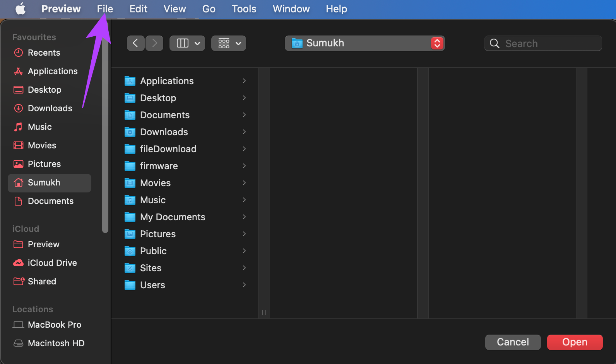
Task: Expand the Public folder chevron
Action: point(244,251)
